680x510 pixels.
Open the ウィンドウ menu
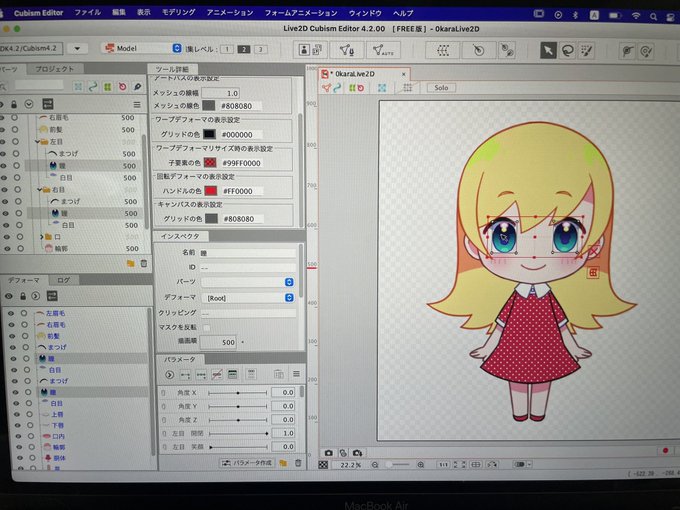(365, 13)
